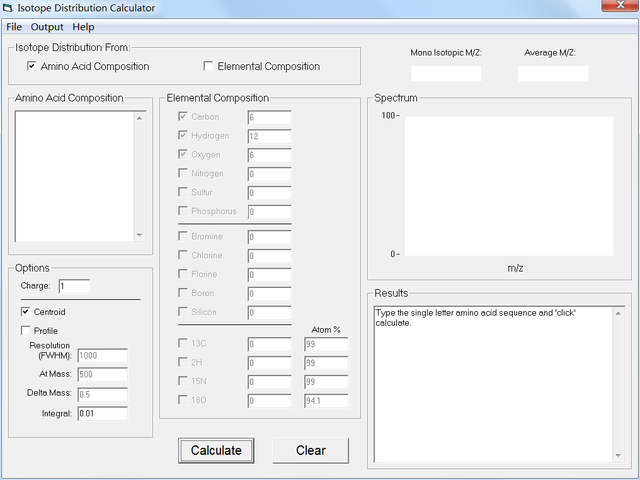Click the Clear button
The image size is (640, 480).
tap(311, 450)
